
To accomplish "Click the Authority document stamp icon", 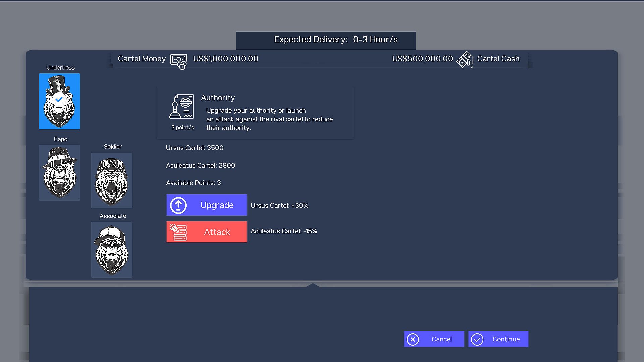I will click(181, 107).
